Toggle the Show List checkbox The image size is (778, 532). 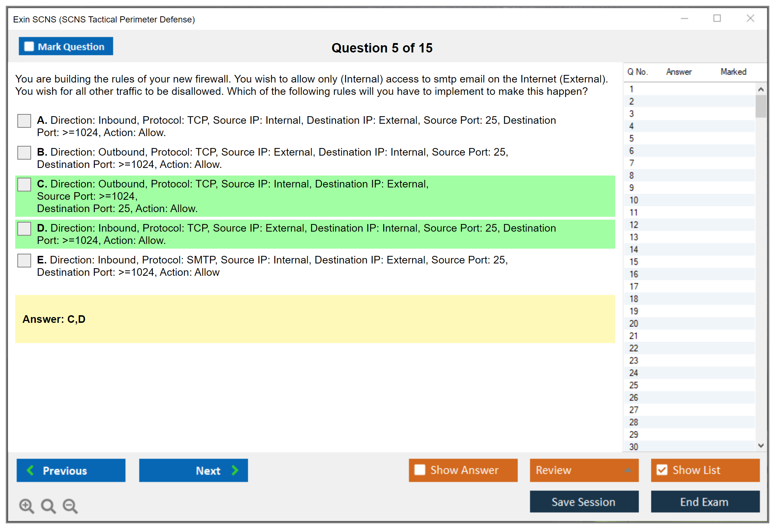coord(662,470)
